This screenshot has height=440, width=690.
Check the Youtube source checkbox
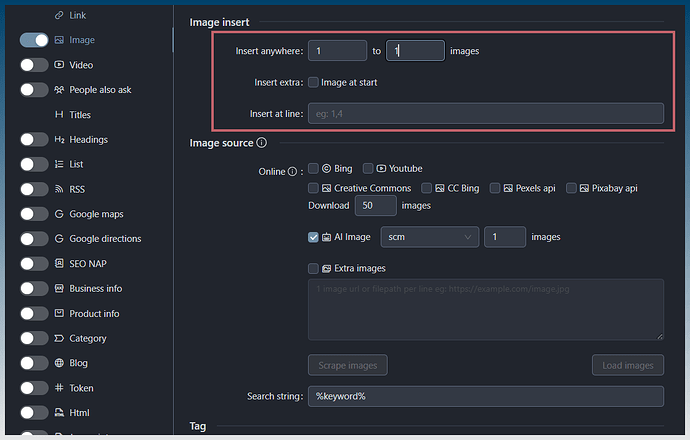368,169
